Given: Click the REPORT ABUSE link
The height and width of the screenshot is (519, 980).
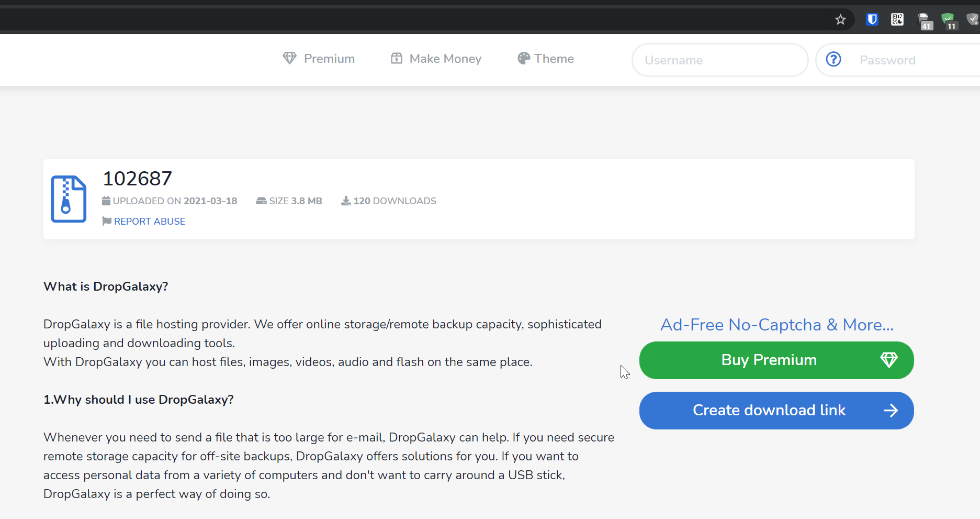Looking at the screenshot, I should point(150,221).
